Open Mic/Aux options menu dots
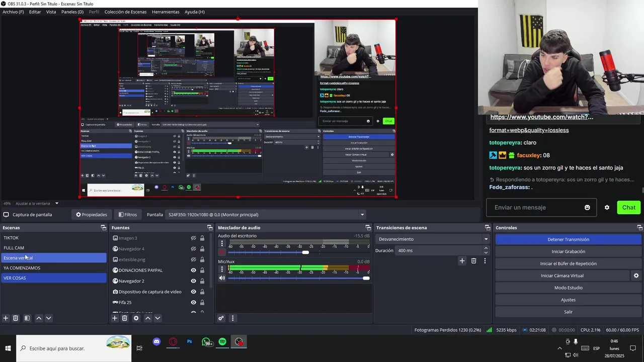644x362 pixels. tap(222, 269)
